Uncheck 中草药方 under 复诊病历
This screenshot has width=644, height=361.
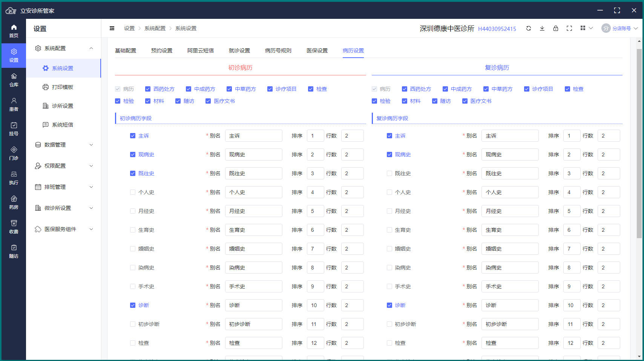(486, 89)
